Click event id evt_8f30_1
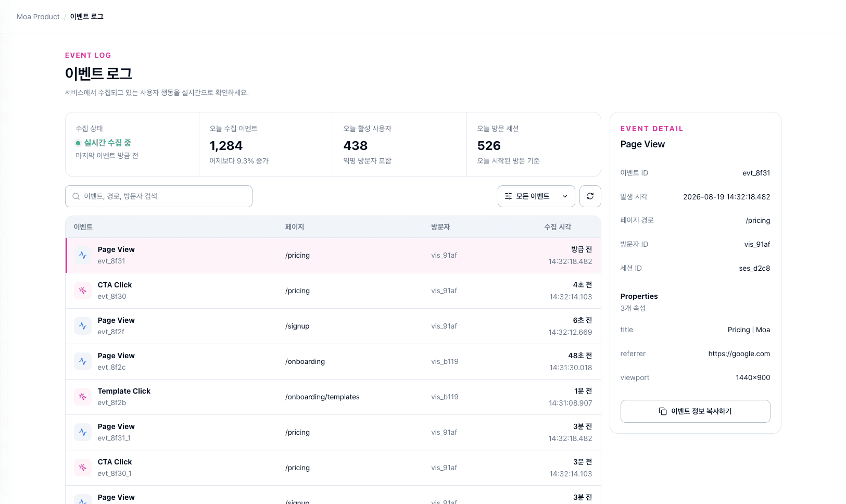846x504 pixels. [x=115, y=473]
